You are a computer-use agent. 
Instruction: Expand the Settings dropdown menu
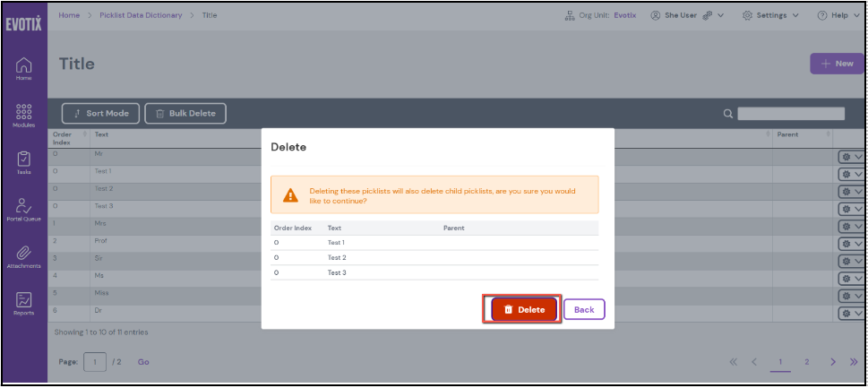click(770, 15)
